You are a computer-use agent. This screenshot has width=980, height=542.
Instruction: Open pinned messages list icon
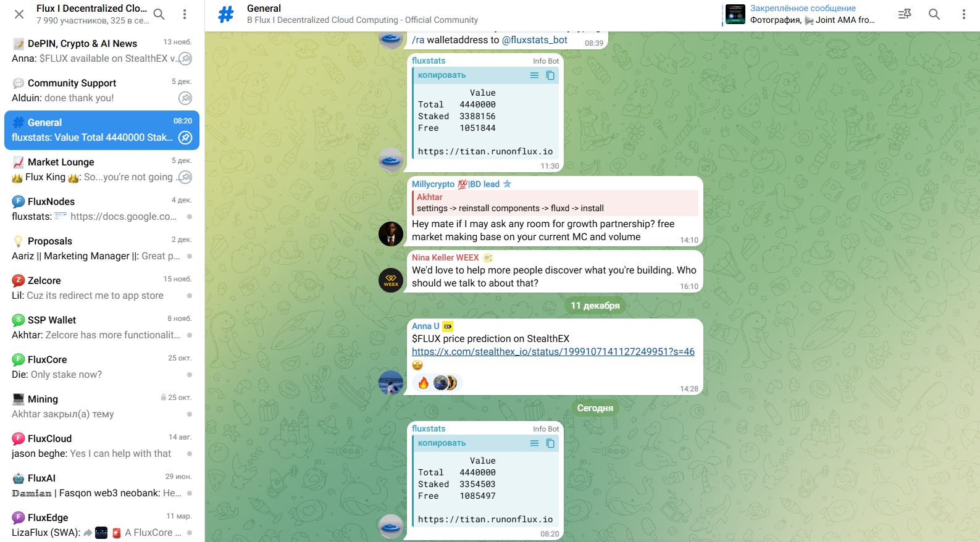(905, 14)
